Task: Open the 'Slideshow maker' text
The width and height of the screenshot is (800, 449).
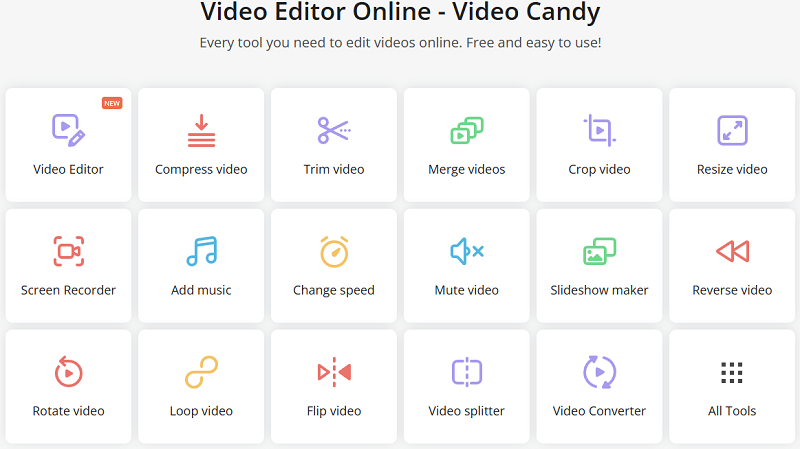Action: pyautogui.click(x=599, y=290)
